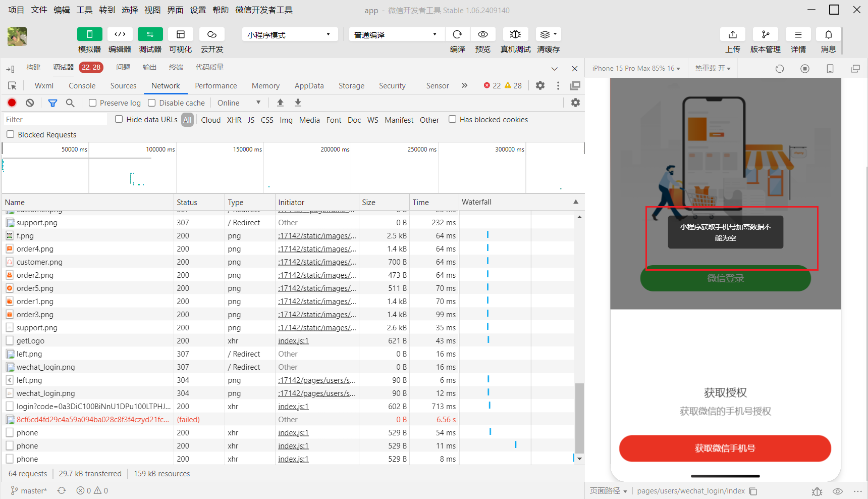Clear the network log

point(30,103)
